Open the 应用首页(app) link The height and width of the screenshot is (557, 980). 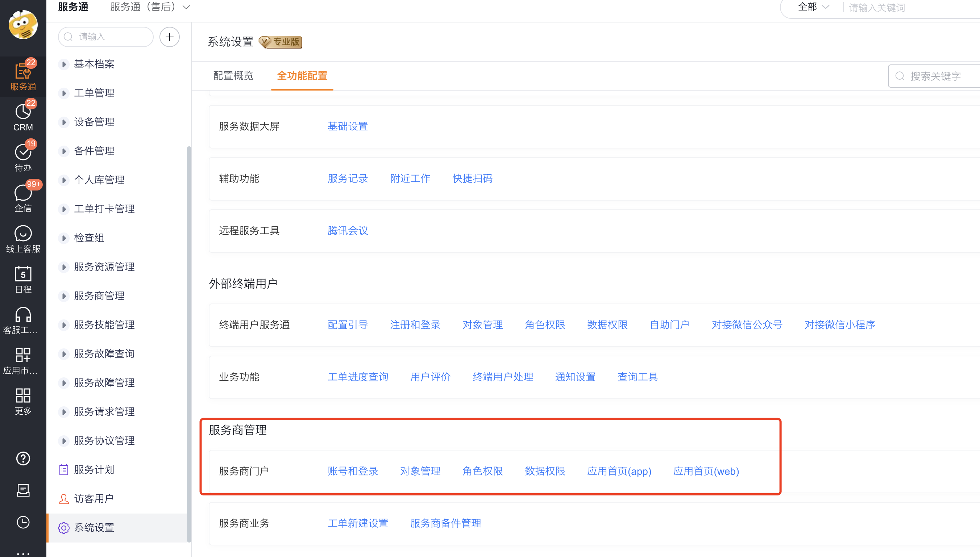tap(619, 471)
